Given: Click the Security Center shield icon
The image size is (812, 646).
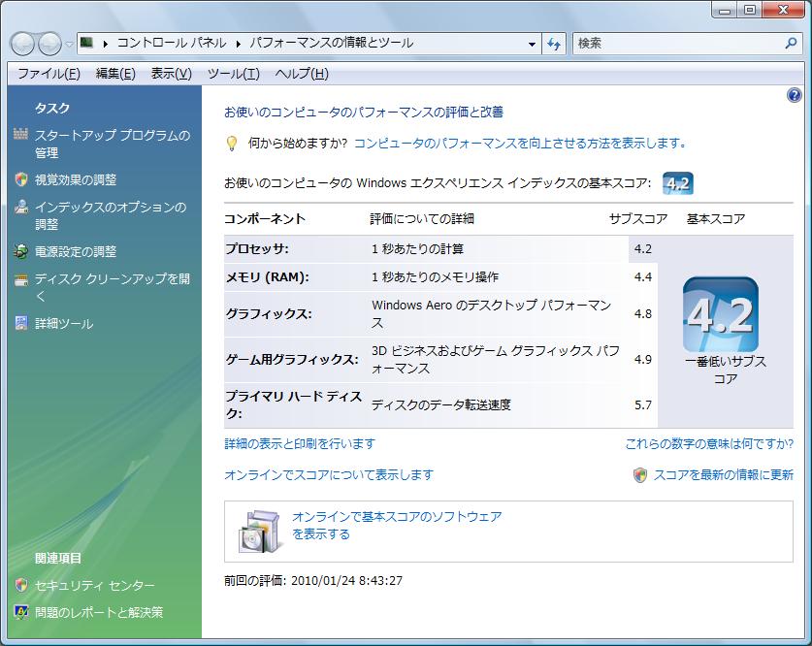Looking at the screenshot, I should click(20, 585).
